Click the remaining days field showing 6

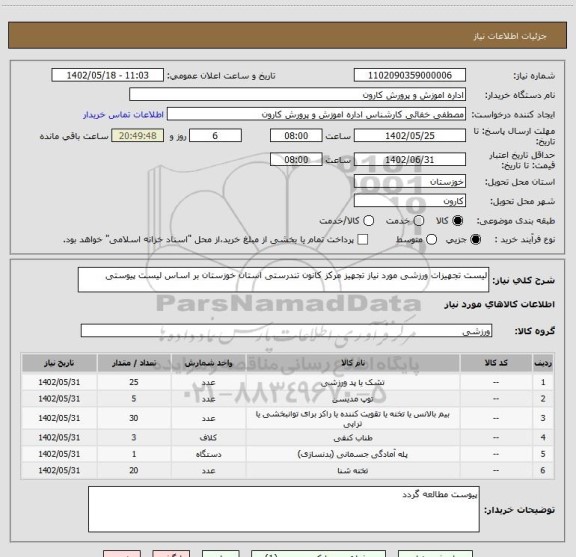tap(215, 136)
